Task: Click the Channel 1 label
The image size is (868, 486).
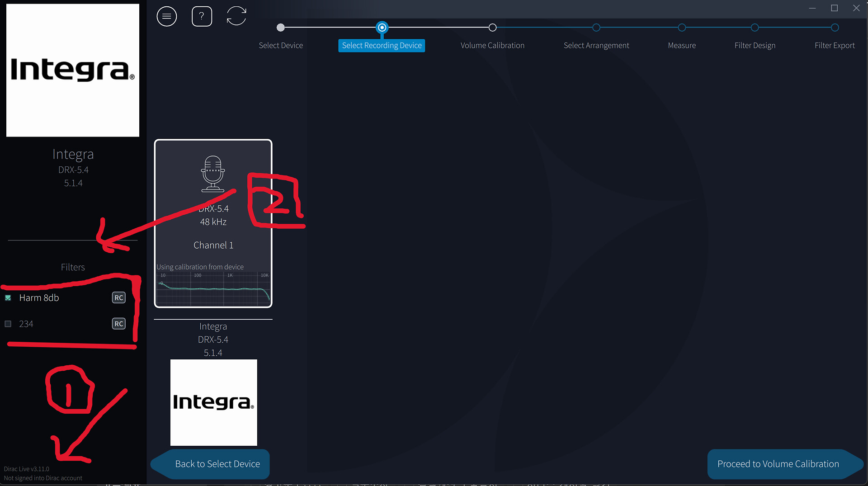Action: point(213,245)
